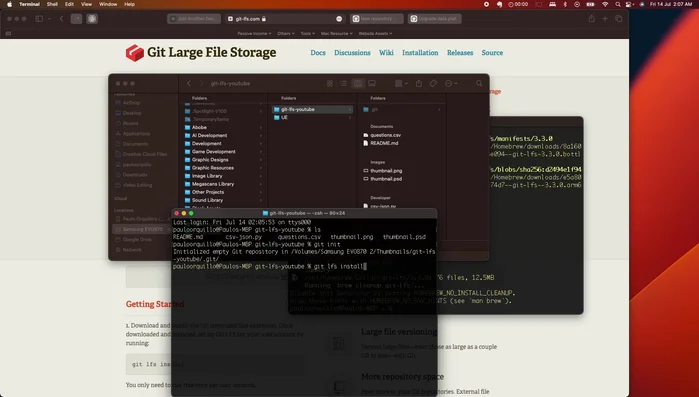699x397 pixels.
Task: Click the git-lfs.com address bar
Action: (285, 19)
